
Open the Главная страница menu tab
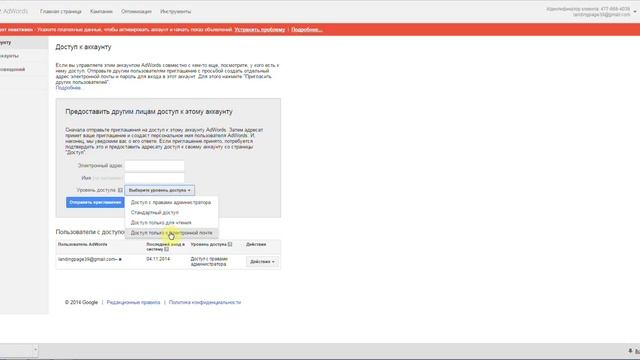60,11
